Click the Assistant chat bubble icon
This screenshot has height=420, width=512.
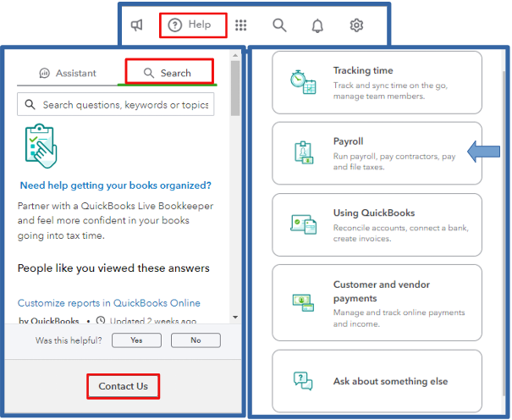(44, 73)
